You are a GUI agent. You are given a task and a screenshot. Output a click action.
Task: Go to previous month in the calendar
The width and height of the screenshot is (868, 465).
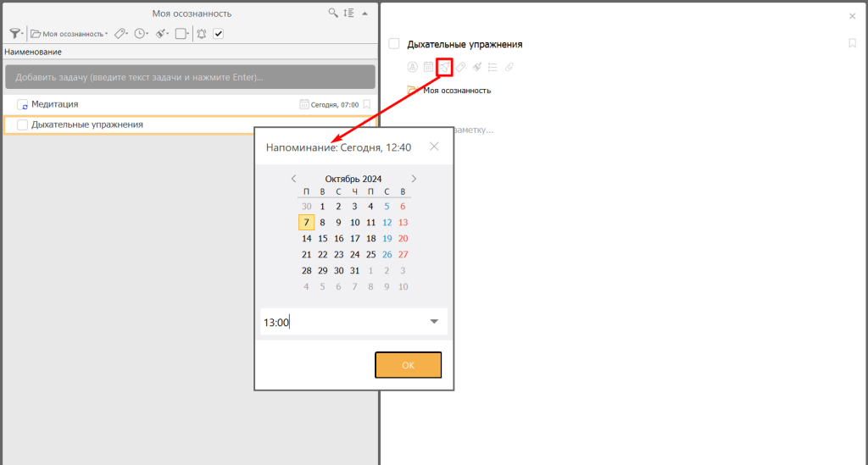pos(293,179)
